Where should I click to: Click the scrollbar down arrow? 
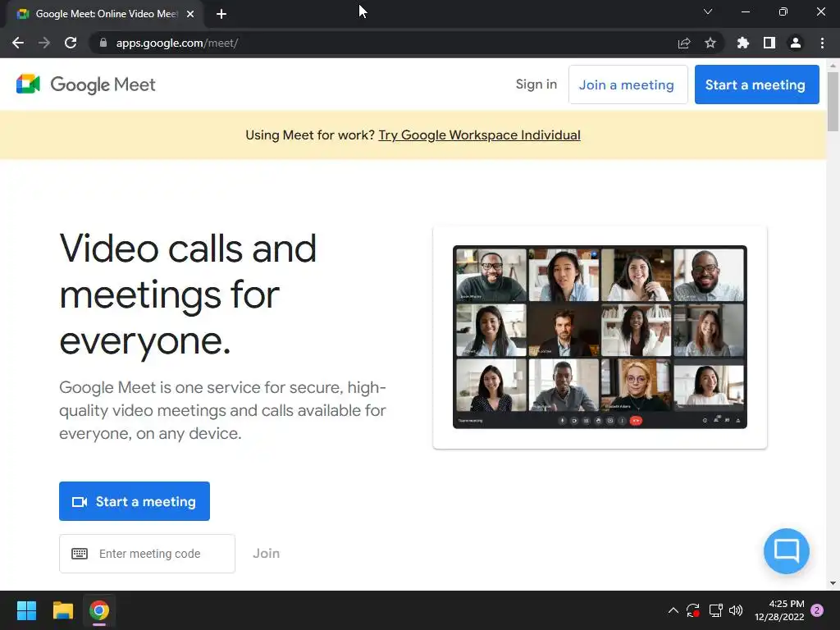pos(833,583)
